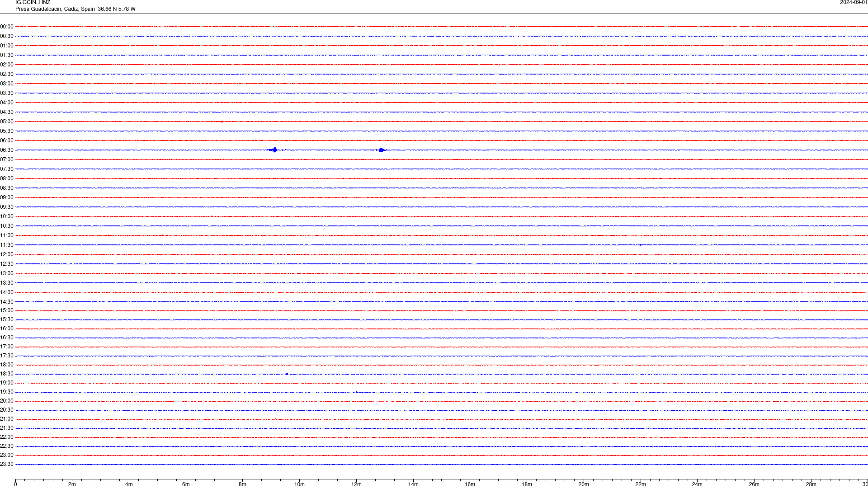The width and height of the screenshot is (868, 488).
Task: Select the 18:30 time label
Action: coord(7,374)
